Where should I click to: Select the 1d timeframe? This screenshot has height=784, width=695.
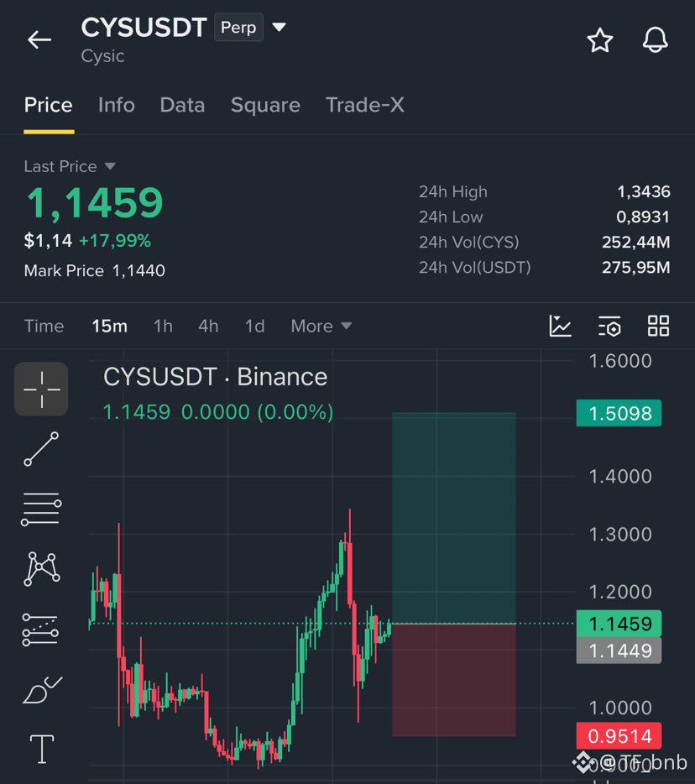pyautogui.click(x=254, y=326)
